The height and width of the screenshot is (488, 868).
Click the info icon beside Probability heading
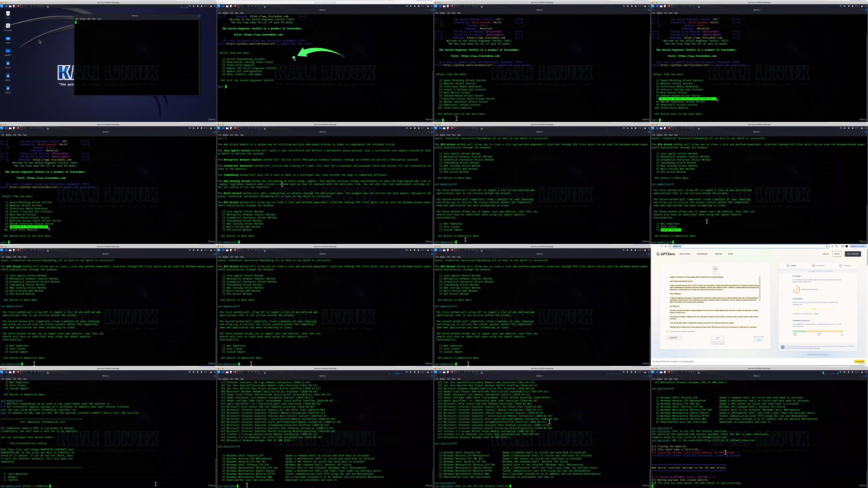(802, 276)
